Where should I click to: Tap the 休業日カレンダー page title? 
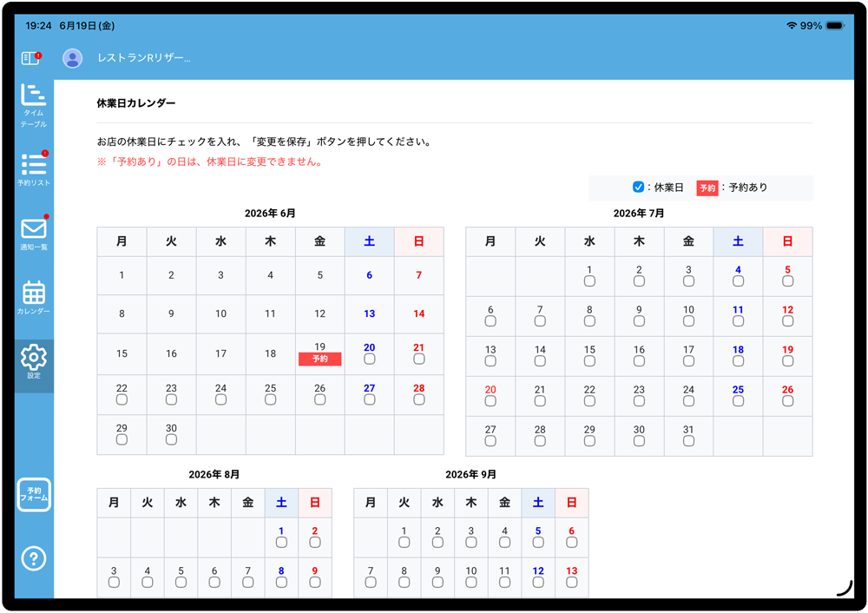point(136,103)
